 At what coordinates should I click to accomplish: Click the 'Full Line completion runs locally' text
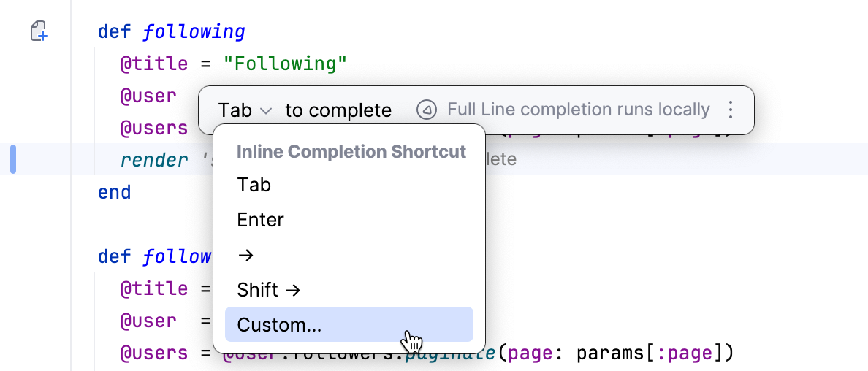(x=578, y=110)
